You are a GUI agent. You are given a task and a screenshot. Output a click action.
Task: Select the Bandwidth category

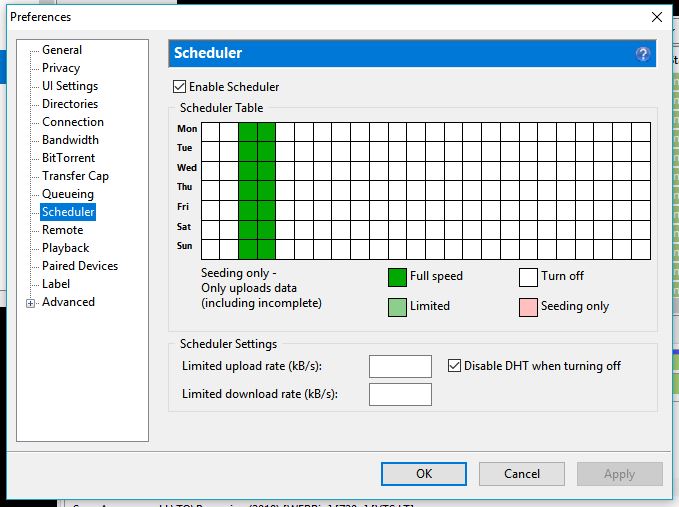point(71,140)
